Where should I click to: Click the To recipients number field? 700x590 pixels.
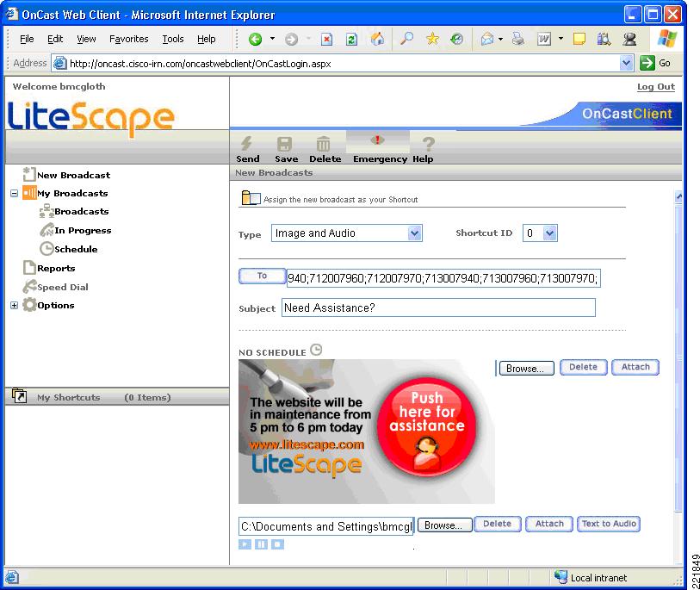point(443,278)
